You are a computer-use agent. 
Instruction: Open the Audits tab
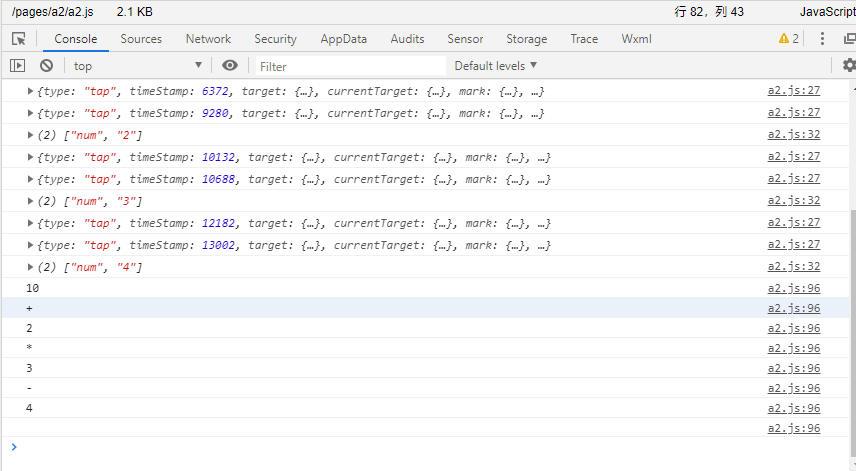coord(407,39)
